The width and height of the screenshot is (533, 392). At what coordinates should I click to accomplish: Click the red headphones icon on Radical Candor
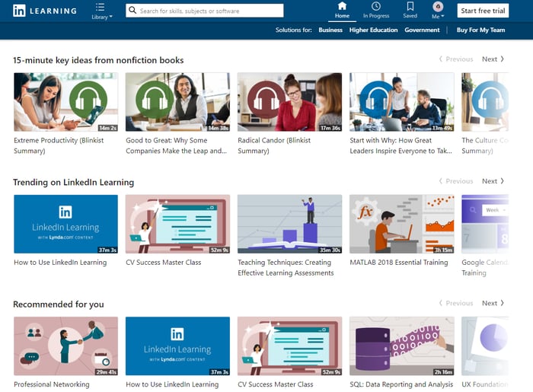point(266,100)
